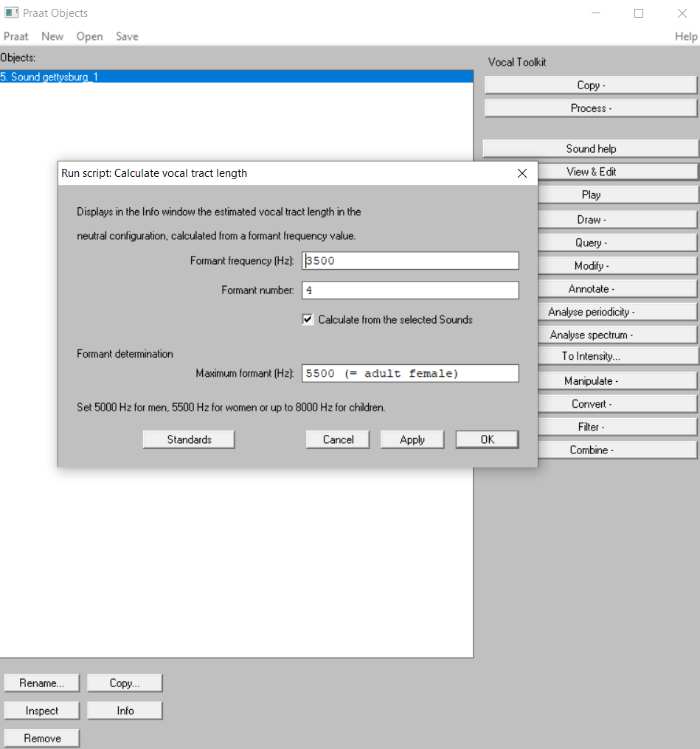Image resolution: width=700 pixels, height=749 pixels.
Task: Expand the Draw menu
Action: 618,220
